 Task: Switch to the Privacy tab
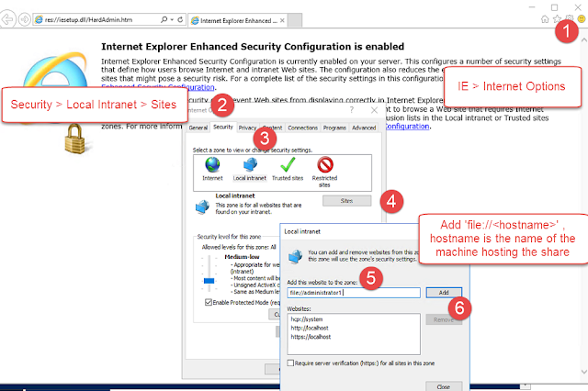point(247,128)
